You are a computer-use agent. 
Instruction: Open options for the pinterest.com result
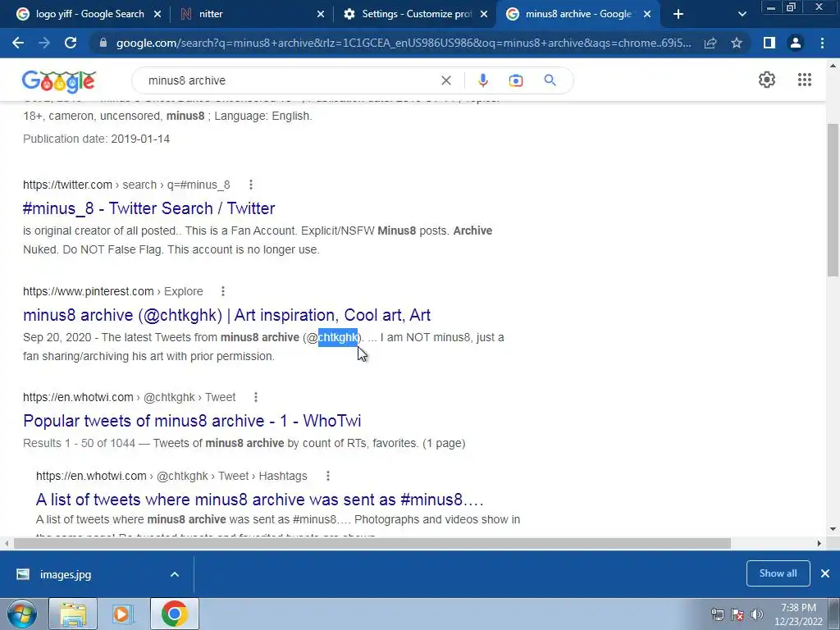click(x=223, y=291)
